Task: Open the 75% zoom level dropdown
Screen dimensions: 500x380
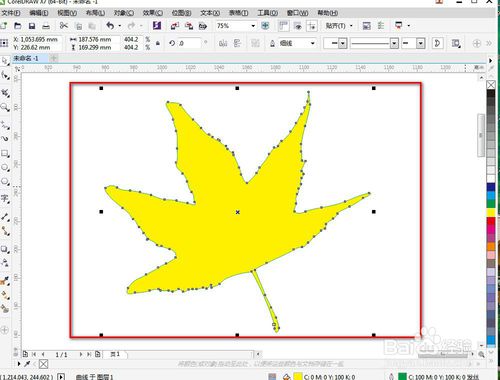Action: [x=235, y=26]
